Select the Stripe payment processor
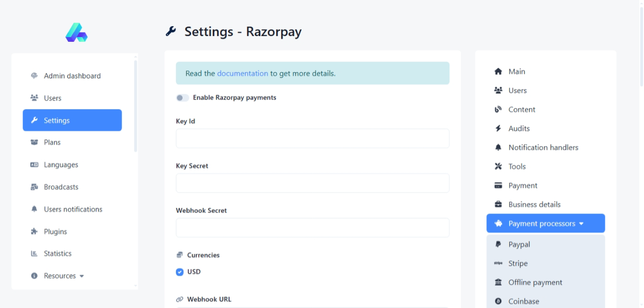 518,264
